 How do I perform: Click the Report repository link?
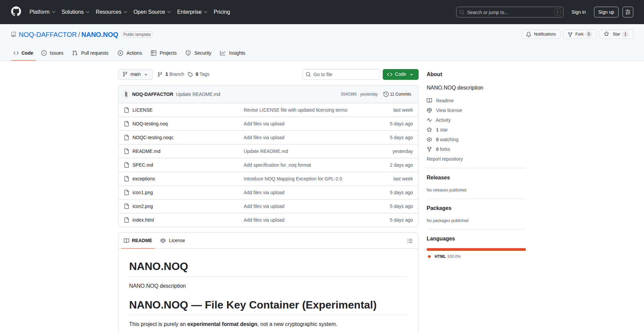pyautogui.click(x=444, y=159)
